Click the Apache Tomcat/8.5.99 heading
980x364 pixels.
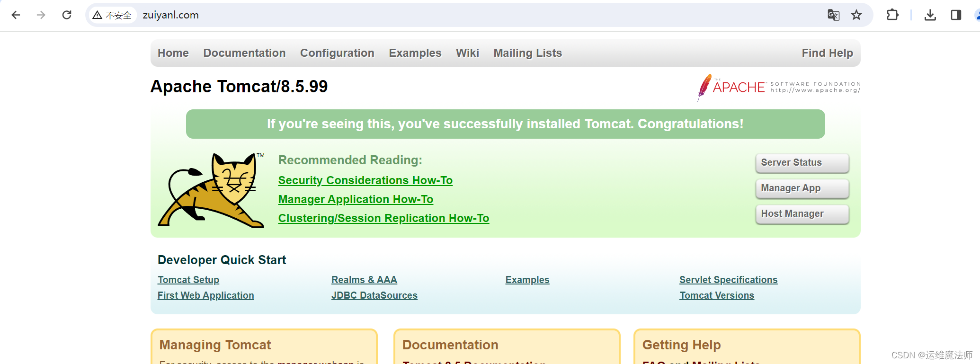click(x=239, y=87)
